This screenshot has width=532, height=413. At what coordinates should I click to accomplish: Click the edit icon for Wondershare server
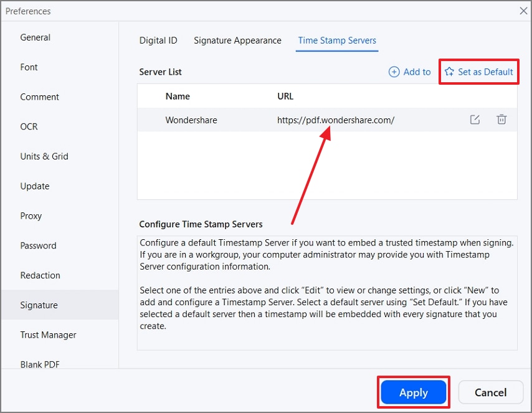tap(475, 120)
